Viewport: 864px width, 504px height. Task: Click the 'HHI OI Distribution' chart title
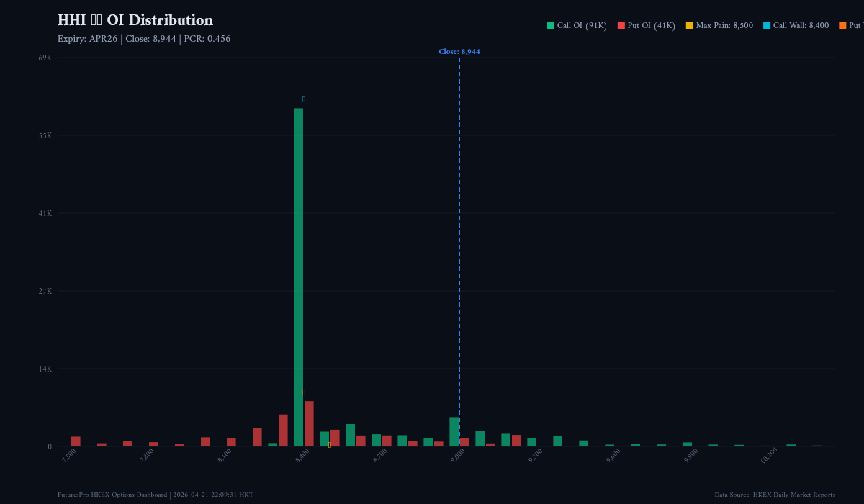pos(135,20)
